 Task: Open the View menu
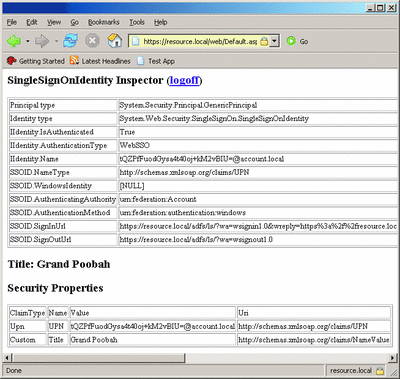click(x=54, y=22)
